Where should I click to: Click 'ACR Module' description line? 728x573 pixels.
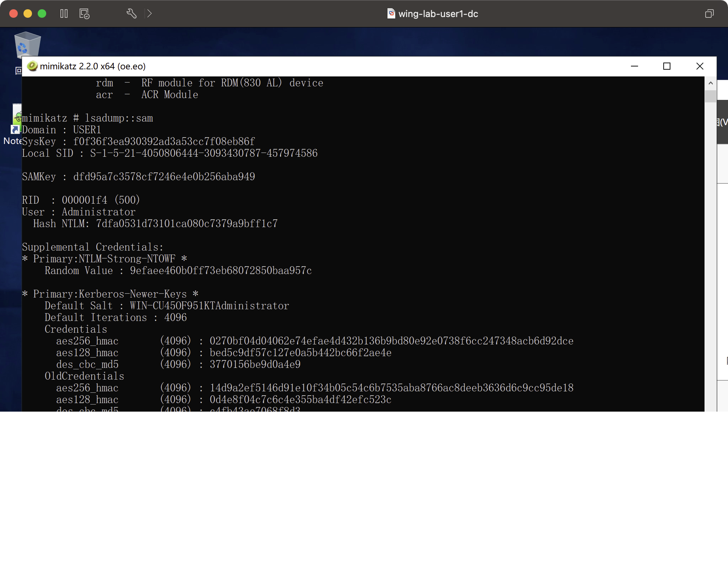point(170,95)
